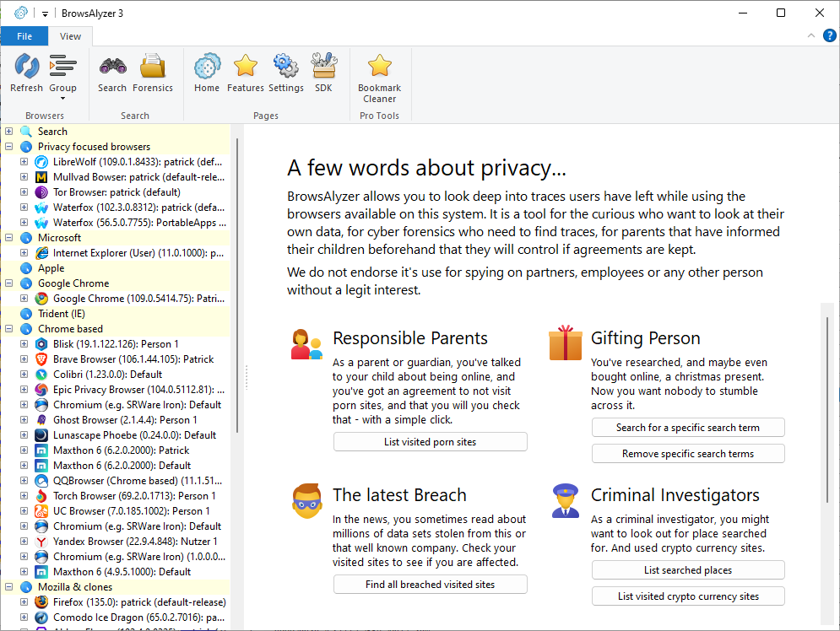Image resolution: width=840 pixels, height=631 pixels.
Task: Expand the Tor Browser entry
Action: pyautogui.click(x=24, y=191)
